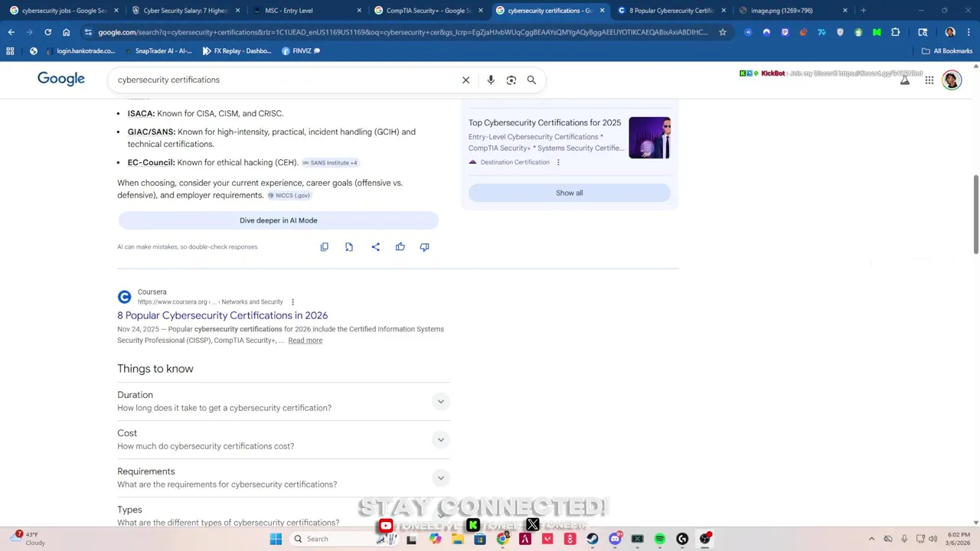Open more options for Destination Certification
The width and height of the screenshot is (980, 551).
[x=558, y=162]
